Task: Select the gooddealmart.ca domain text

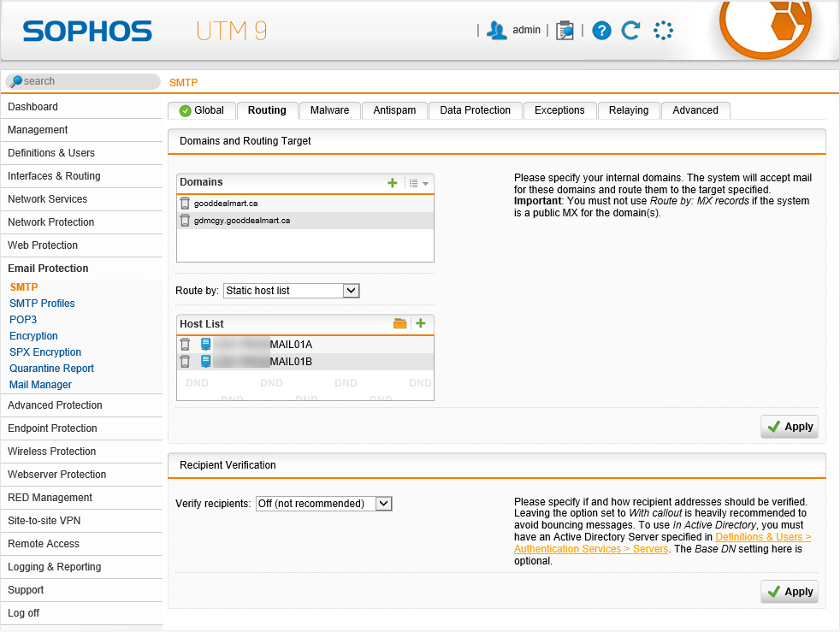Action: 226,204
